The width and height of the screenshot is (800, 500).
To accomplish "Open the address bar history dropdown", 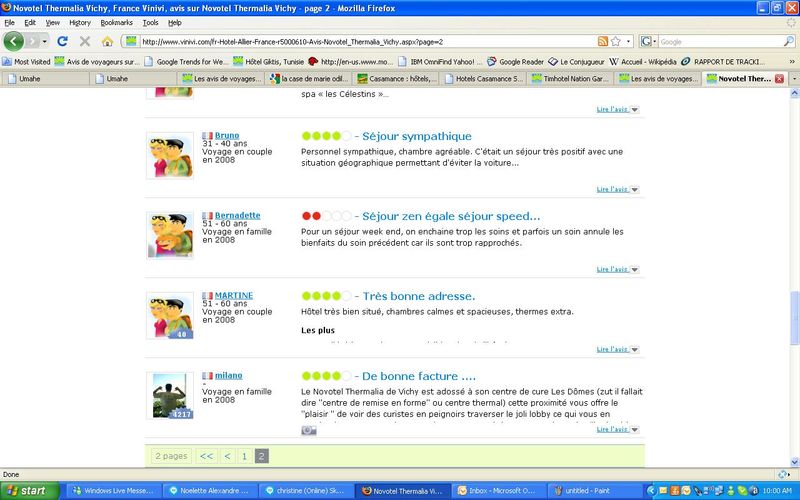I will point(629,42).
